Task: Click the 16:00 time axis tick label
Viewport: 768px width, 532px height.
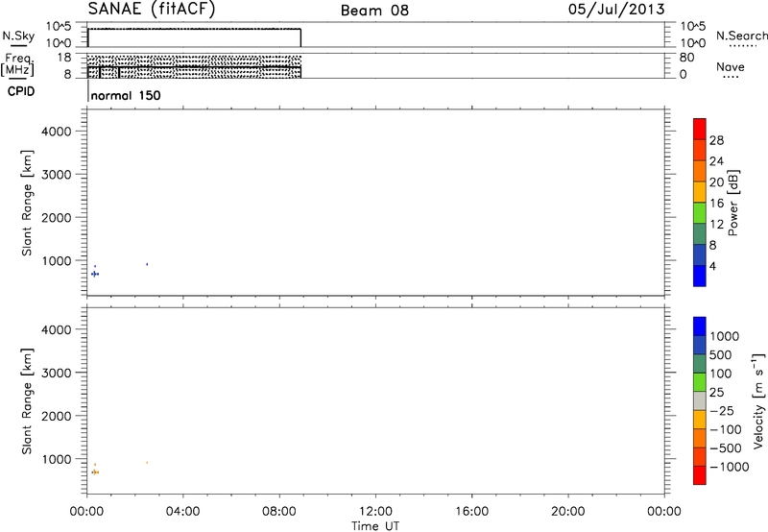Action: (x=471, y=512)
